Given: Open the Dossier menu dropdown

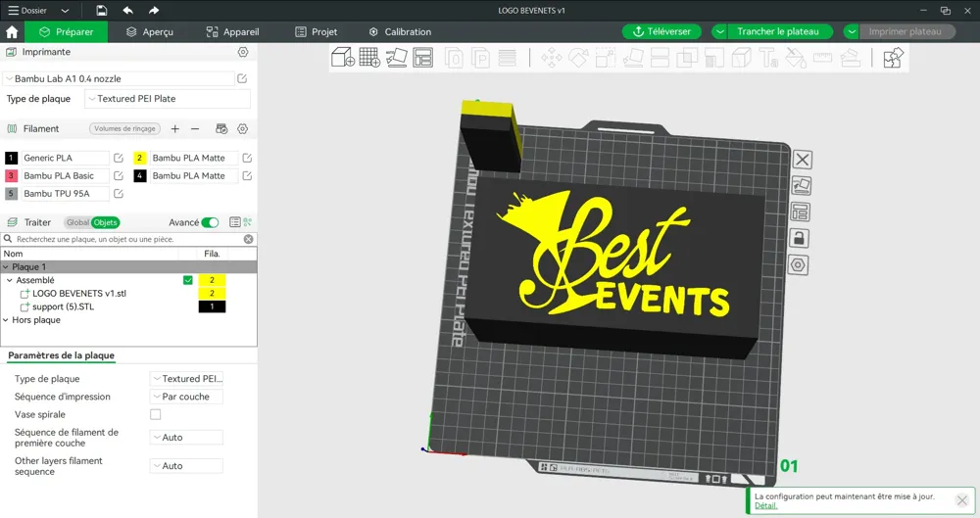Looking at the screenshot, I should coord(65,11).
